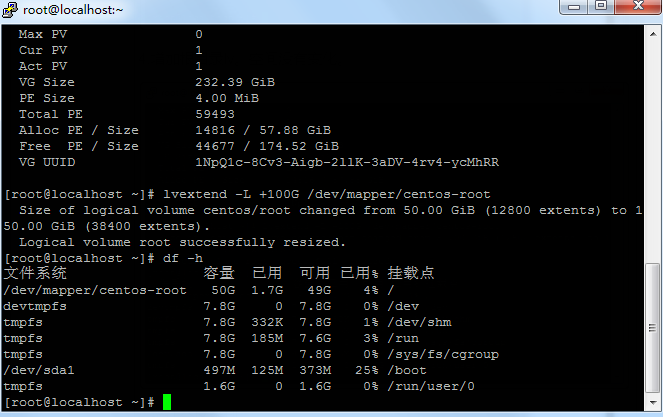Maximize the terminal window
The height and width of the screenshot is (417, 663).
[x=601, y=6]
